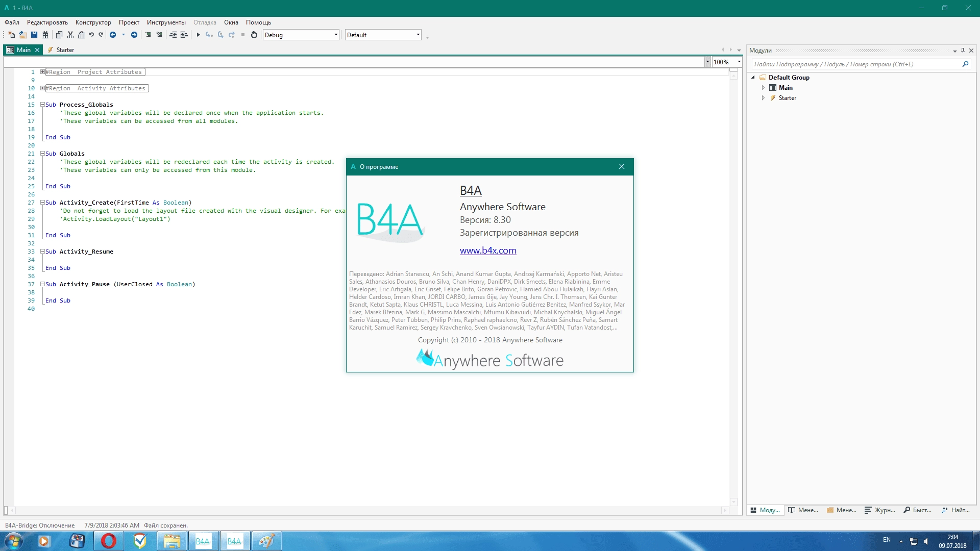The width and height of the screenshot is (980, 551).
Task: Click the Restart circular arrow icon
Action: click(254, 35)
